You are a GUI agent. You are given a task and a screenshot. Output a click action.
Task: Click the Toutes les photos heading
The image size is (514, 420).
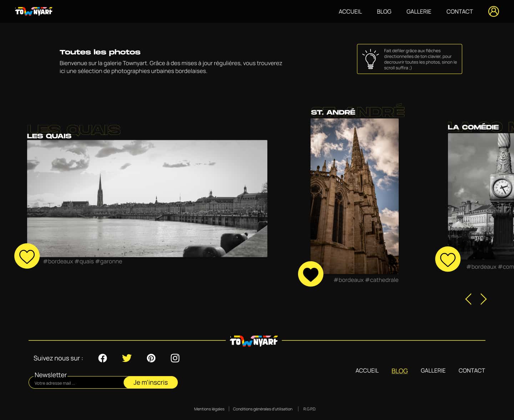[100, 52]
